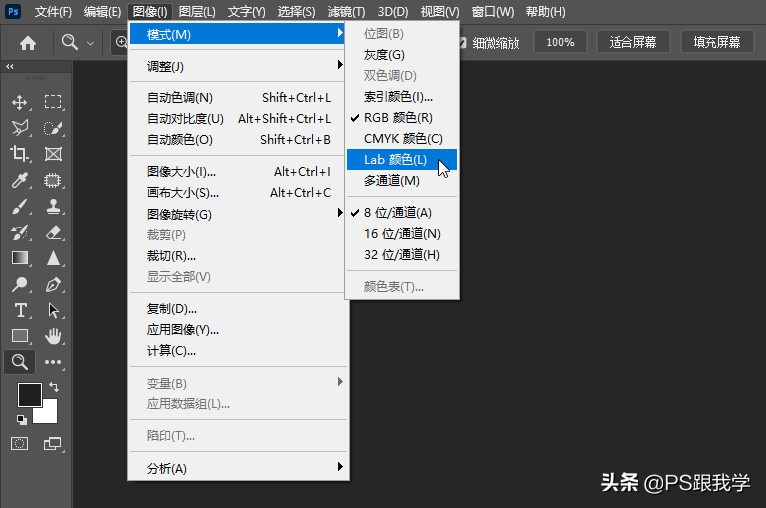Viewport: 766px width, 508px height.
Task: Select the Pen tool
Action: click(53, 284)
